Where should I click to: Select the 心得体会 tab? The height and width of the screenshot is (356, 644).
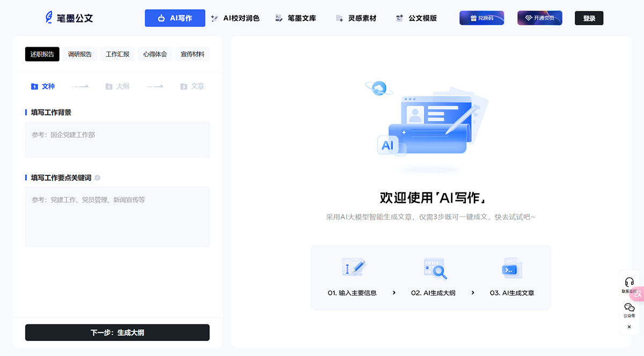tap(155, 54)
